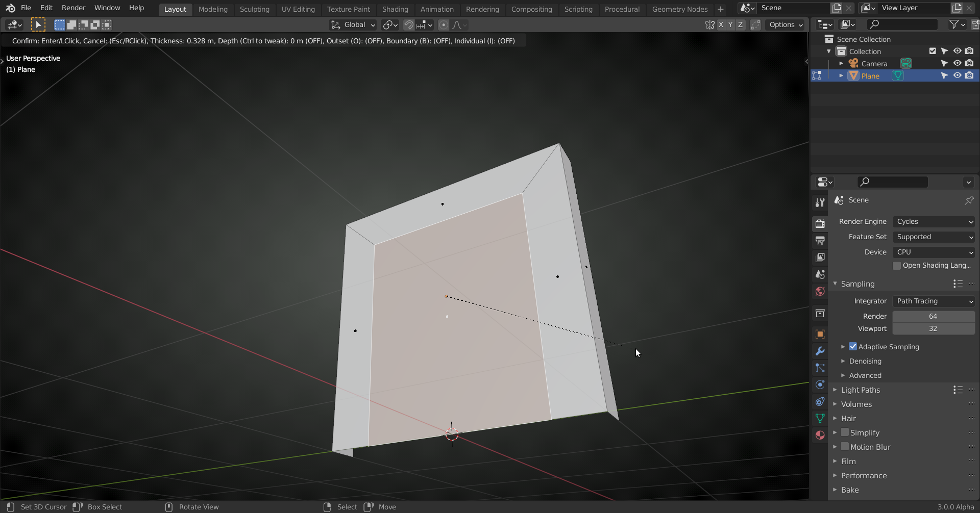This screenshot has width=980, height=513.
Task: Open the Material properties tab
Action: coord(820,435)
